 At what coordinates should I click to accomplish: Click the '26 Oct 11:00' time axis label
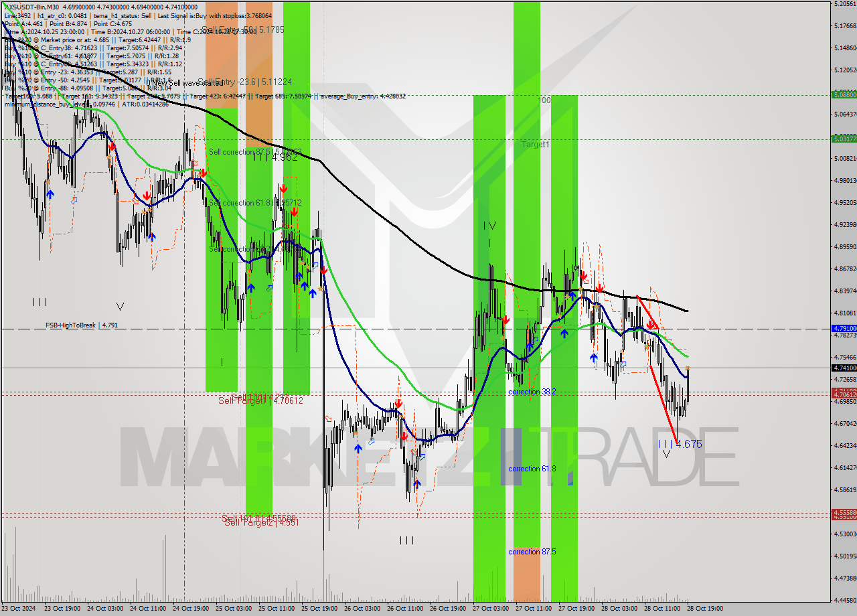(404, 609)
